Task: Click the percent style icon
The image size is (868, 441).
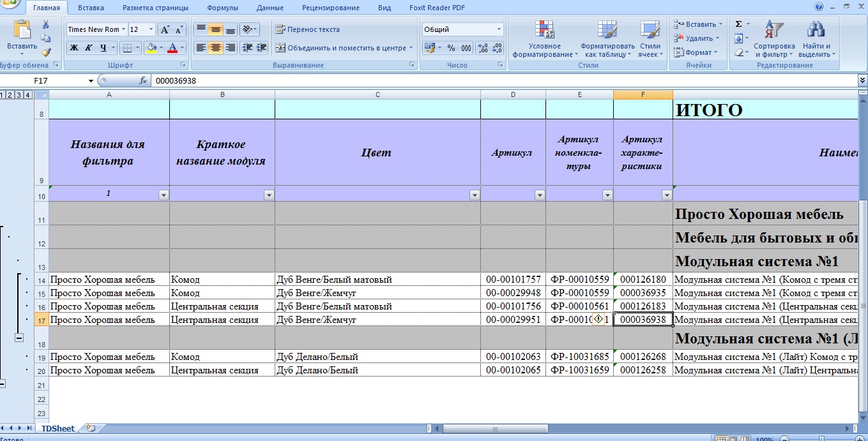Action: point(451,48)
